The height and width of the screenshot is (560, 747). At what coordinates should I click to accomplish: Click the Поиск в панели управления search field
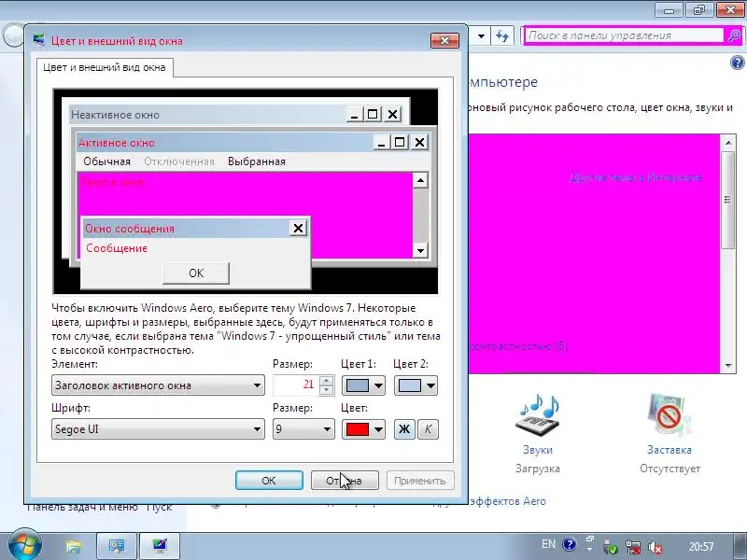point(624,35)
